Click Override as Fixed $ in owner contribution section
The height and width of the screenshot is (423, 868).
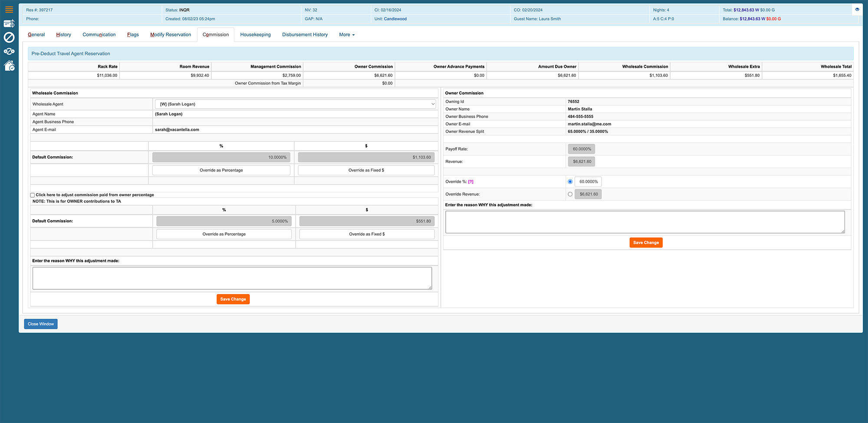[x=367, y=234]
